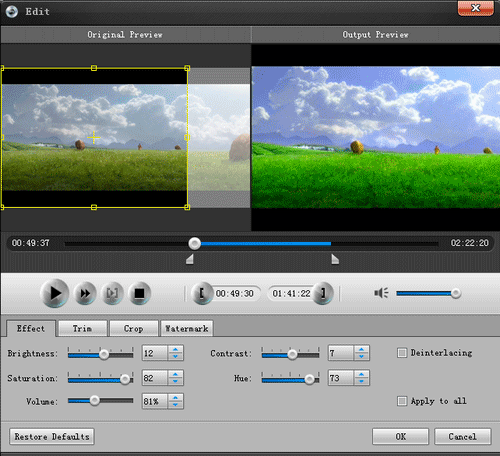
Task: Decrease Saturation with the down stepper arrow
Action: (x=175, y=381)
